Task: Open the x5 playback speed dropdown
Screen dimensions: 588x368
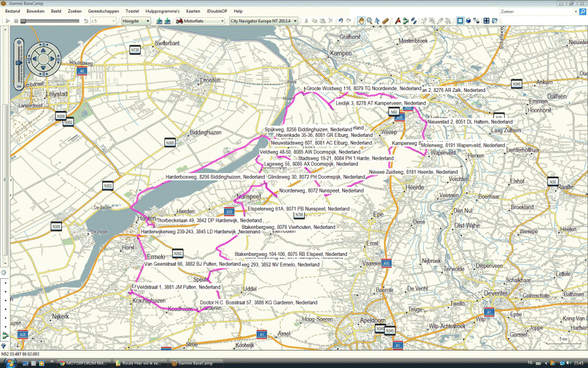Action: pos(103,21)
